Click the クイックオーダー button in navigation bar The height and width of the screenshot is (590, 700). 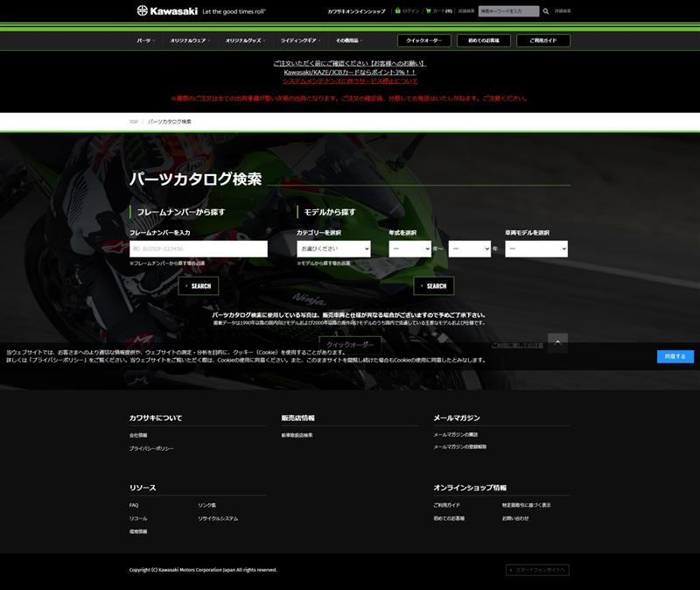pyautogui.click(x=424, y=40)
